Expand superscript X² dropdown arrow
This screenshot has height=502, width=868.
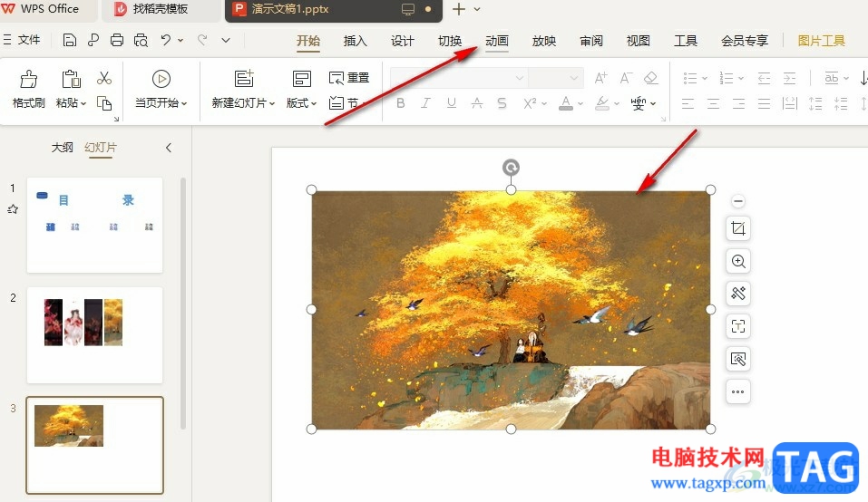pyautogui.click(x=545, y=103)
